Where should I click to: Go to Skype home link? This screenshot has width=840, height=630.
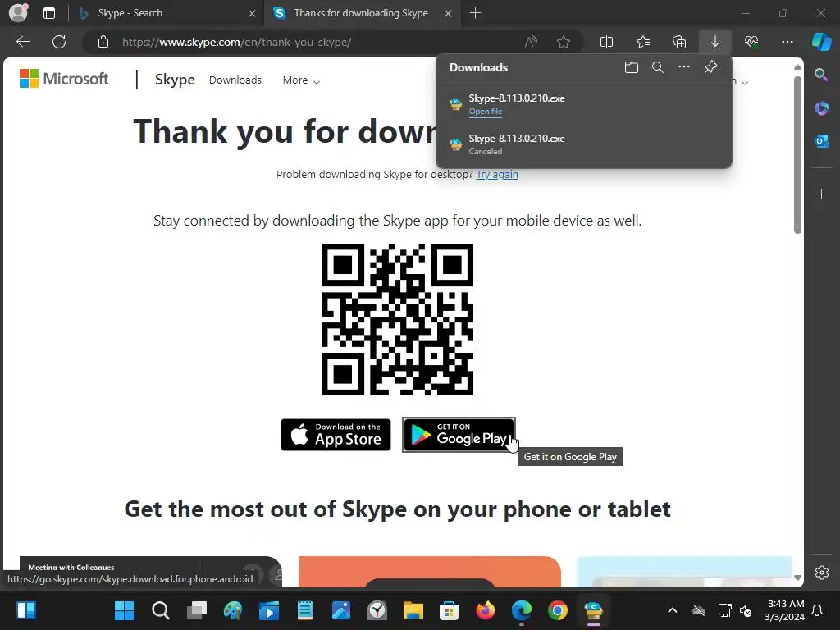[x=175, y=80]
